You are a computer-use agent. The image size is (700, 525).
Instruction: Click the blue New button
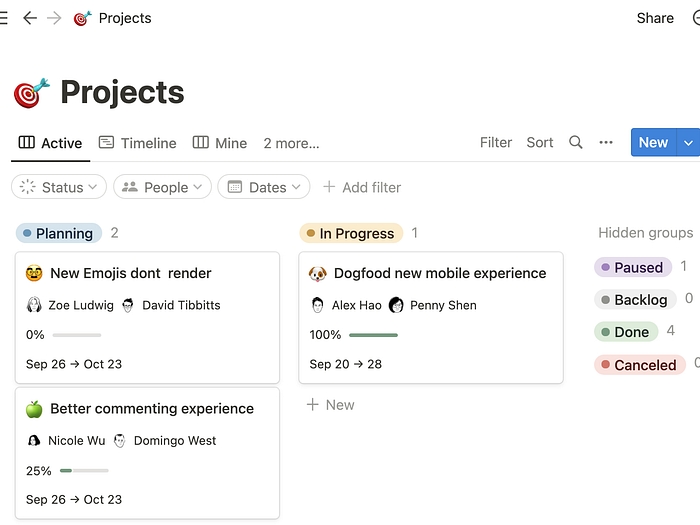point(653,142)
